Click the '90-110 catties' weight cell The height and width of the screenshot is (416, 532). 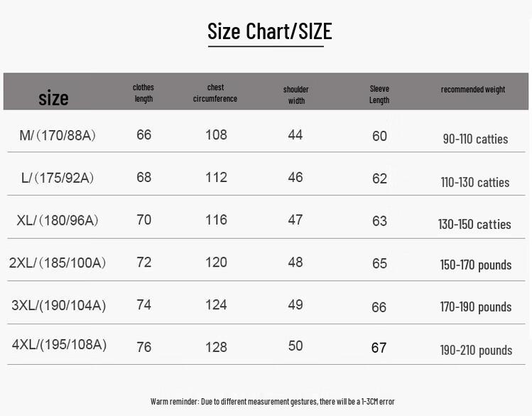click(x=475, y=139)
